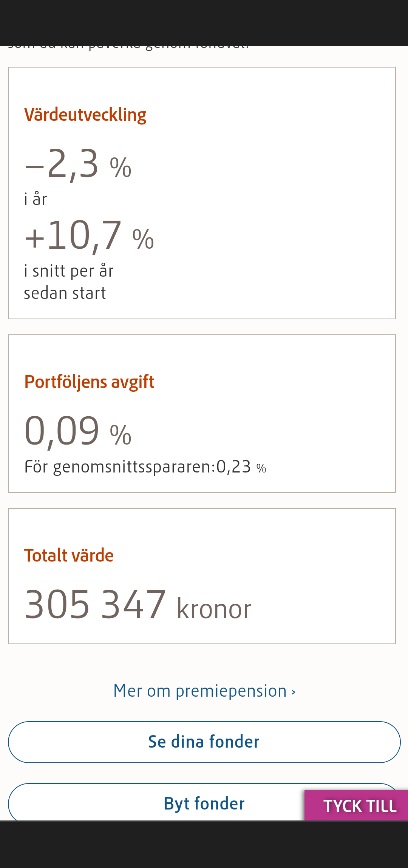Click the Totalt värde heading
The width and height of the screenshot is (408, 868).
pyautogui.click(x=69, y=555)
